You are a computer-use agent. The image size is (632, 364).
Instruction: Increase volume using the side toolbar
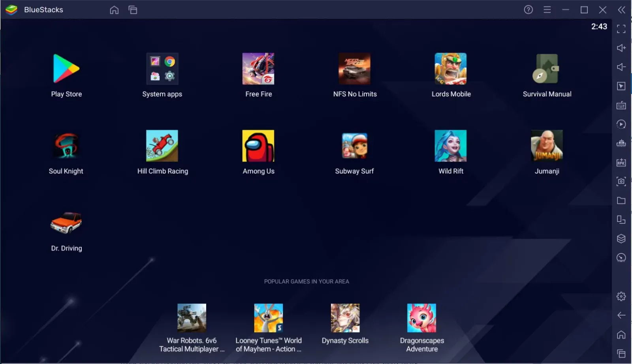621,48
